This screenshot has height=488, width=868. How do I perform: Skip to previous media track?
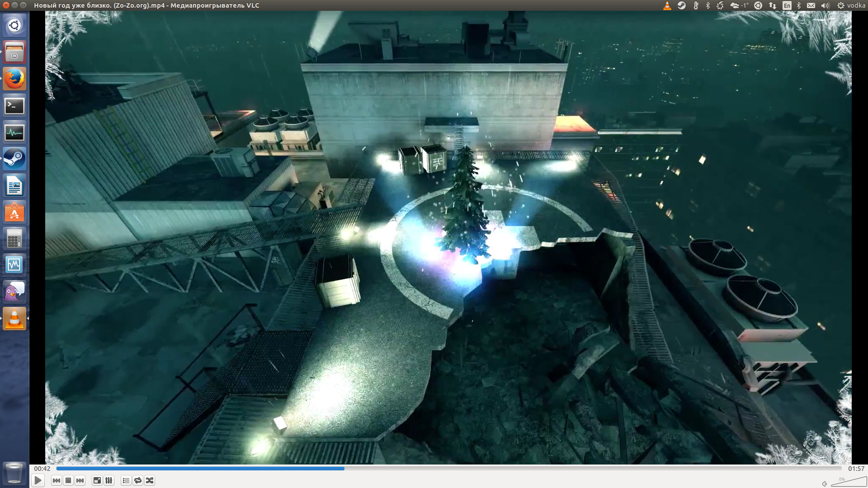(x=56, y=480)
